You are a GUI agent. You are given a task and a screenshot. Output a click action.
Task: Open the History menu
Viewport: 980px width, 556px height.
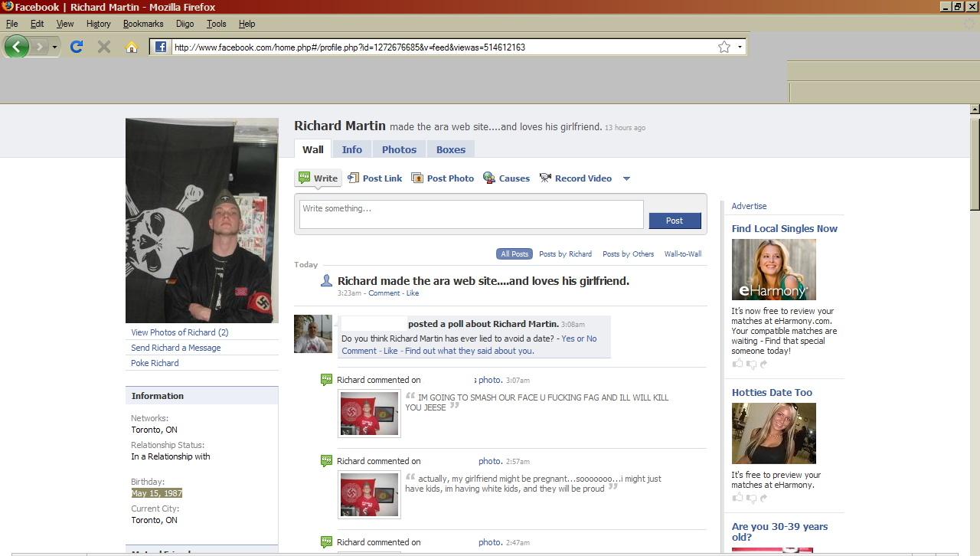coord(98,24)
